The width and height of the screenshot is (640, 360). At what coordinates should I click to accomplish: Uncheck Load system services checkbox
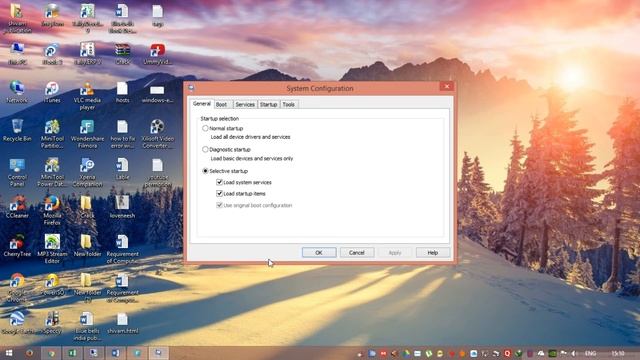coord(219,182)
